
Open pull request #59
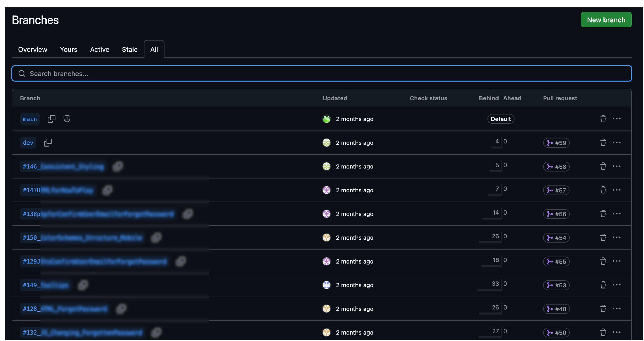coord(556,143)
